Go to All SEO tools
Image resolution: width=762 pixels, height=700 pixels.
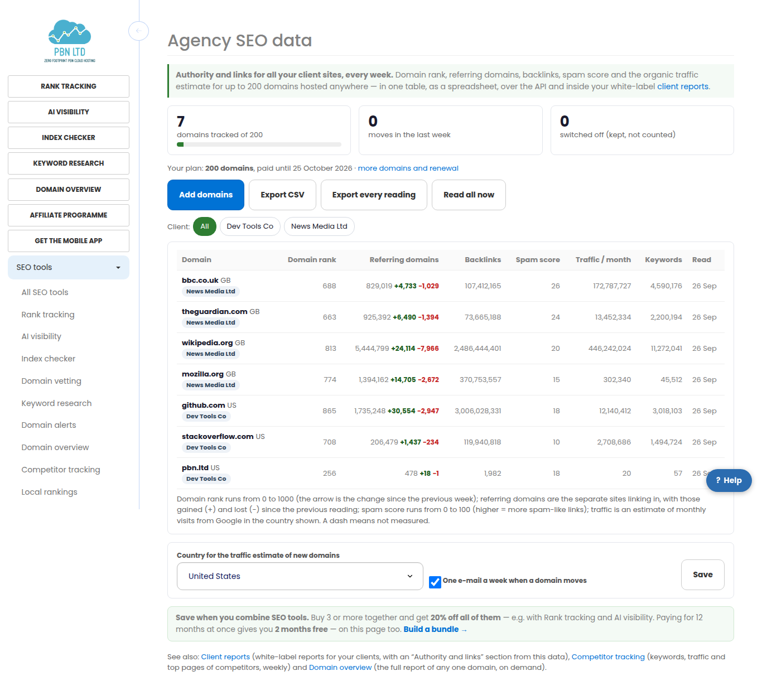(x=45, y=292)
